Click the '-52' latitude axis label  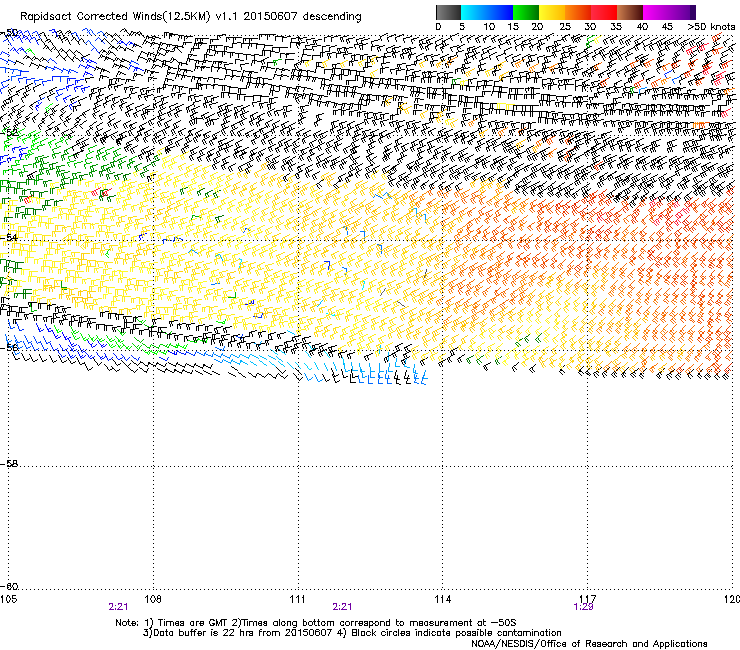(9, 133)
